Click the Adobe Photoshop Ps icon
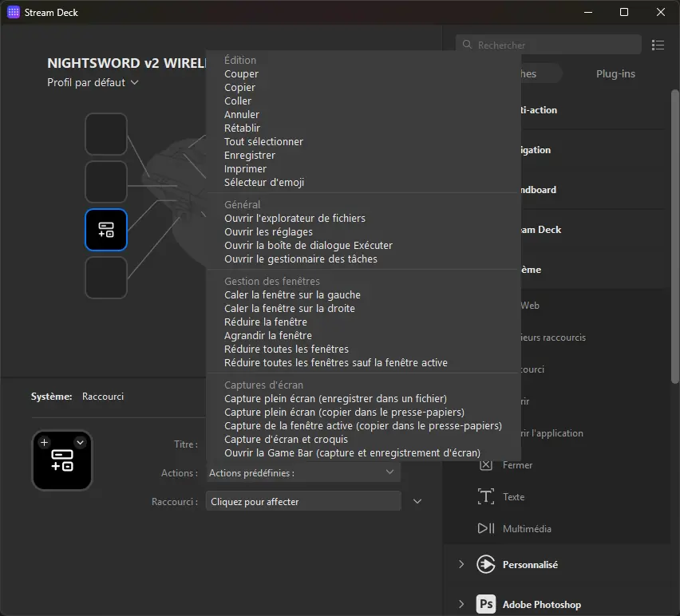The width and height of the screenshot is (680, 616). (486, 604)
